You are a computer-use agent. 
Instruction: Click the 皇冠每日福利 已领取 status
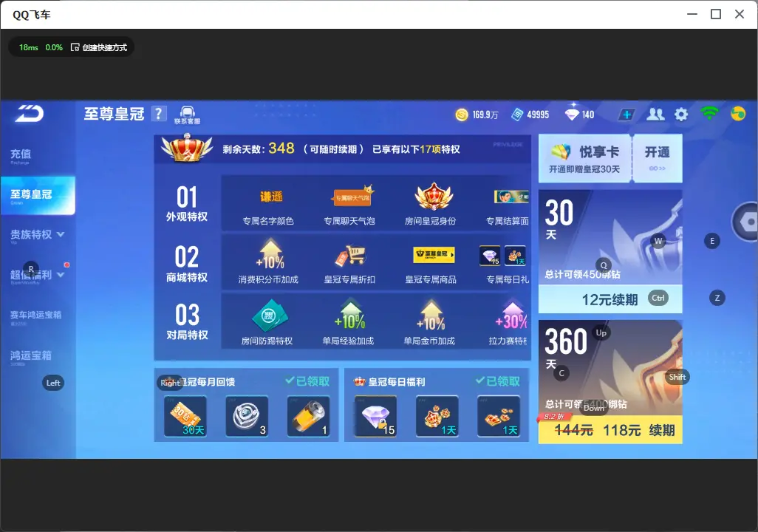(497, 381)
